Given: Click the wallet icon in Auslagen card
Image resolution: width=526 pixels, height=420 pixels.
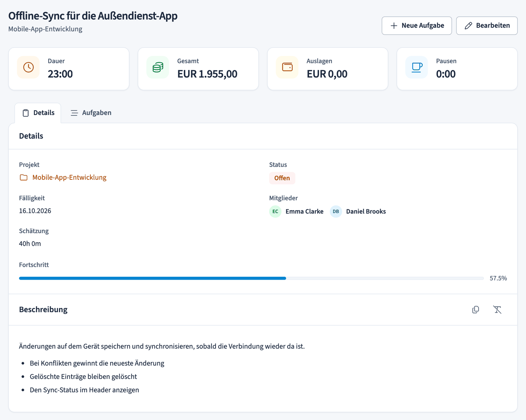Looking at the screenshot, I should [287, 67].
